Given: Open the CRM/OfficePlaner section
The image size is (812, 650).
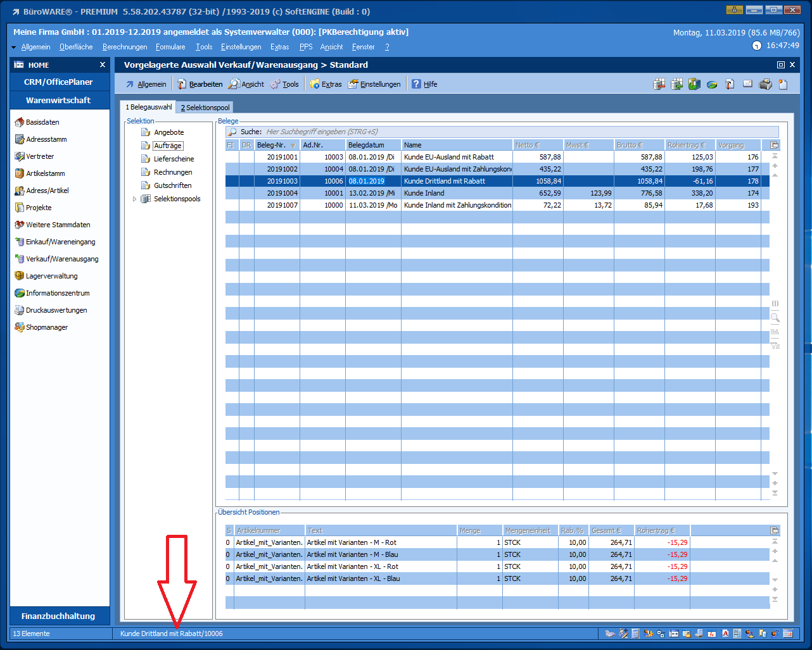Looking at the screenshot, I should click(x=58, y=82).
